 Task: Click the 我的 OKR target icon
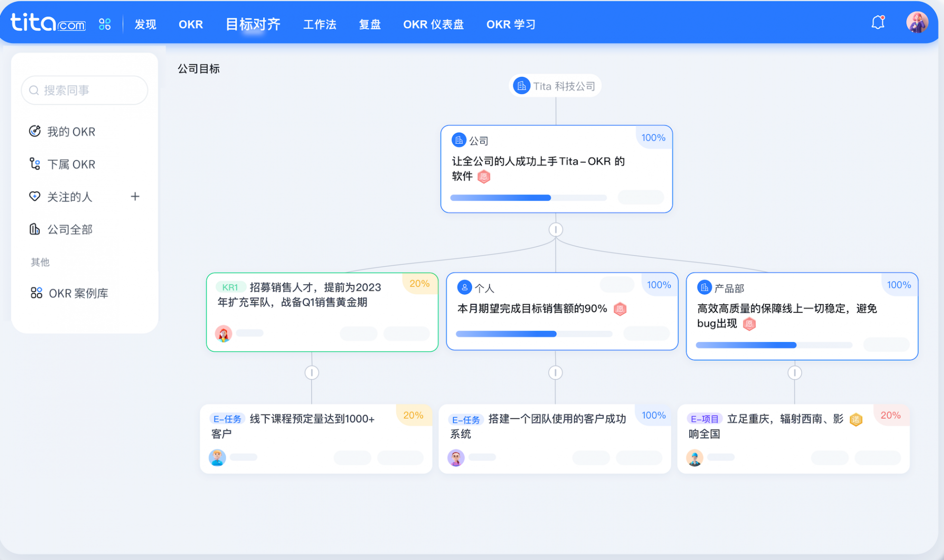[35, 131]
